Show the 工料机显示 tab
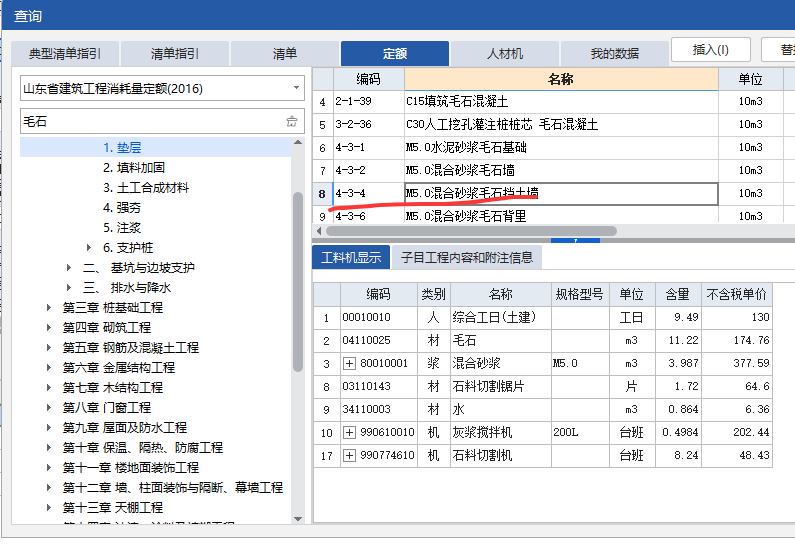The image size is (795, 546). coord(351,258)
